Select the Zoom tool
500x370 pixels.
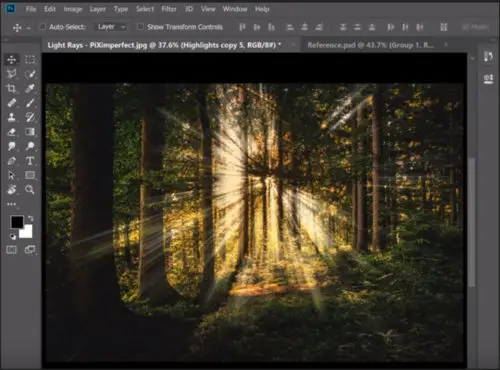(30, 190)
